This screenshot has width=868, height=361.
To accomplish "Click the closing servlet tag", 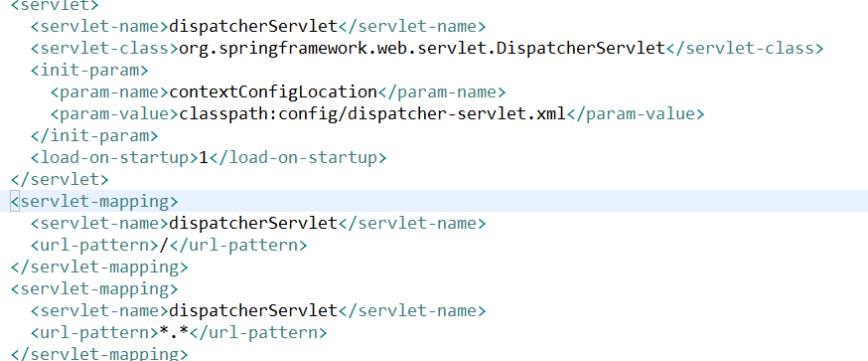I will 60,180.
